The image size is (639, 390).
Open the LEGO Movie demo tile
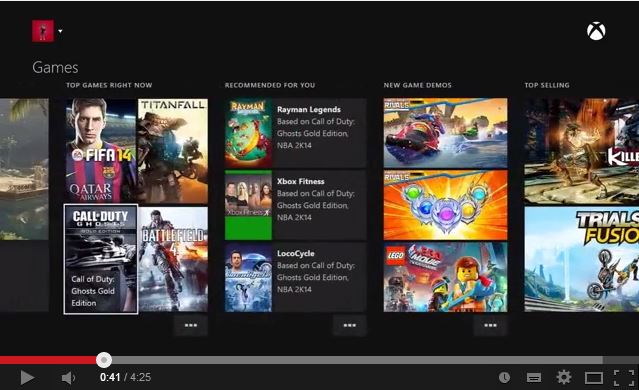(x=445, y=277)
